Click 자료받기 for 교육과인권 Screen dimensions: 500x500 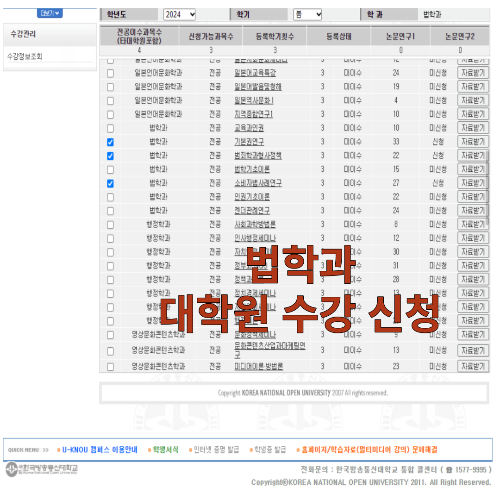coord(473,128)
